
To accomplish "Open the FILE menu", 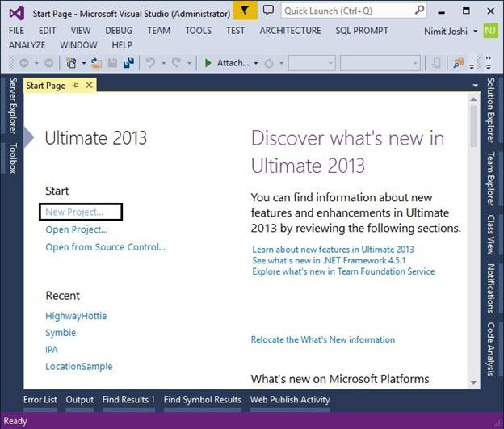I will [16, 31].
